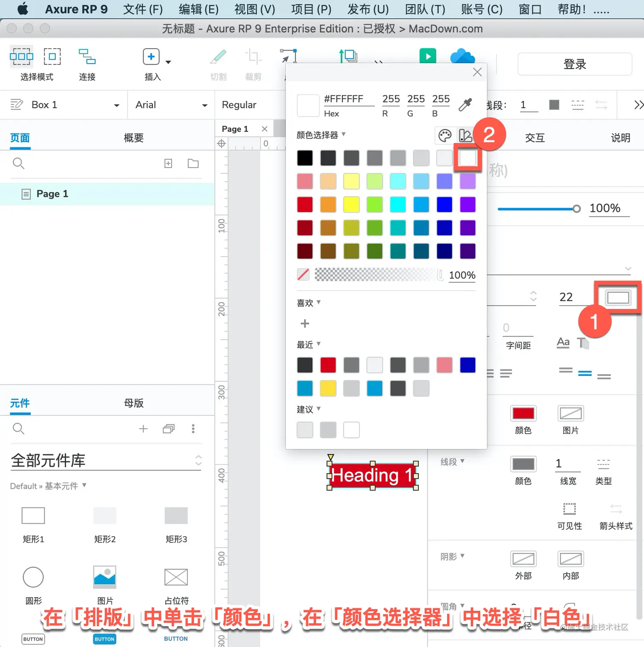
Task: Click the widget opacity slider handle
Action: [x=577, y=209]
